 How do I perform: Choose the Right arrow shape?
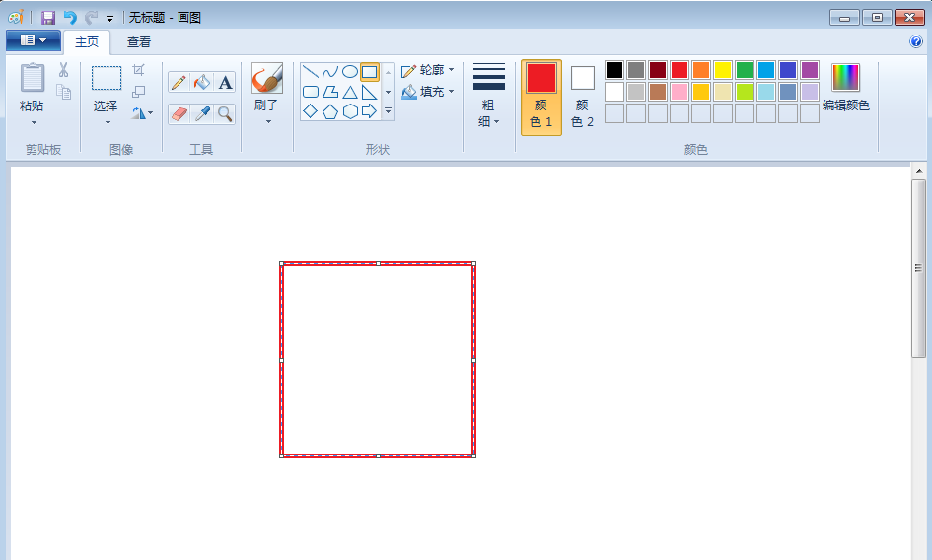coord(370,111)
